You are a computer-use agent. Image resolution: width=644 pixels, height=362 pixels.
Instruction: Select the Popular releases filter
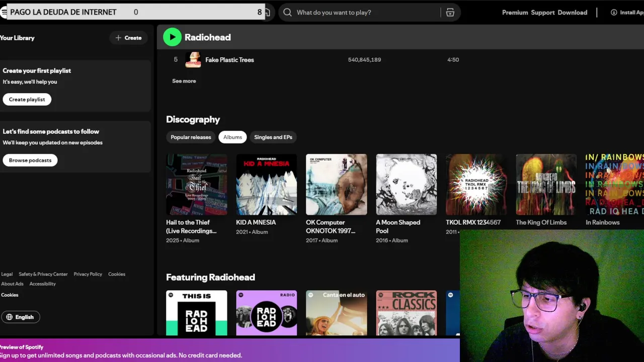click(191, 137)
